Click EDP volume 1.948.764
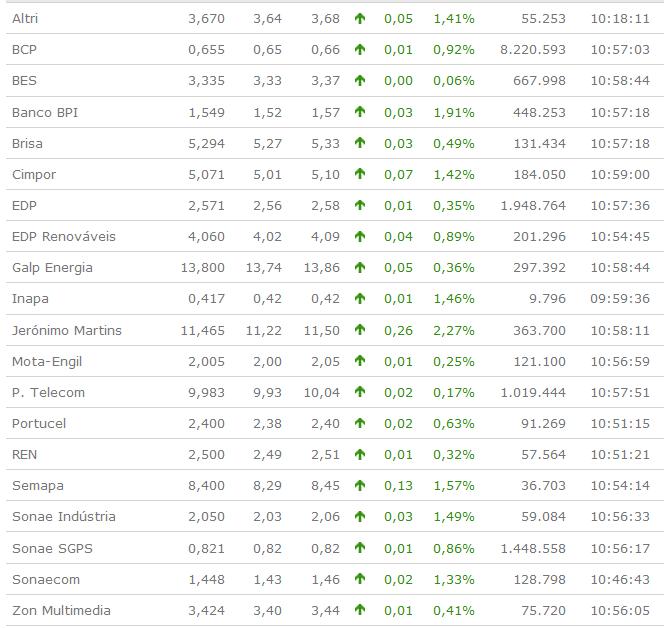The width and height of the screenshot is (664, 628). [x=533, y=205]
